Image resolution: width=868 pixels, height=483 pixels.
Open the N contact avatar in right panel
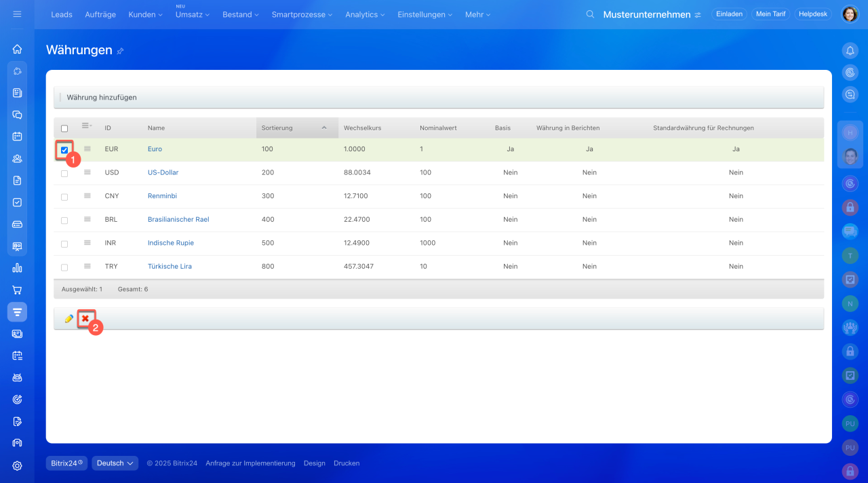tap(850, 303)
